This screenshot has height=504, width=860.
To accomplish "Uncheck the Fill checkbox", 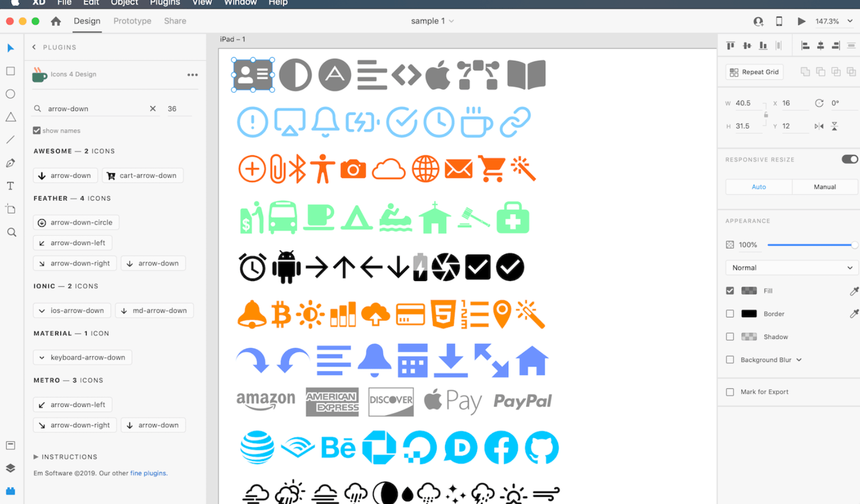I will click(x=730, y=291).
